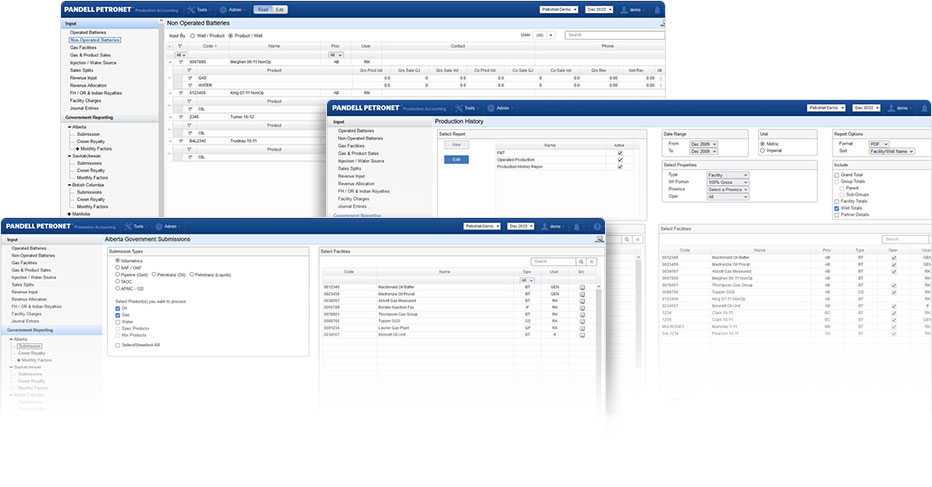This screenshot has width=932, height=487.
Task: Select Volumetrics submission type radio
Action: click(118, 260)
